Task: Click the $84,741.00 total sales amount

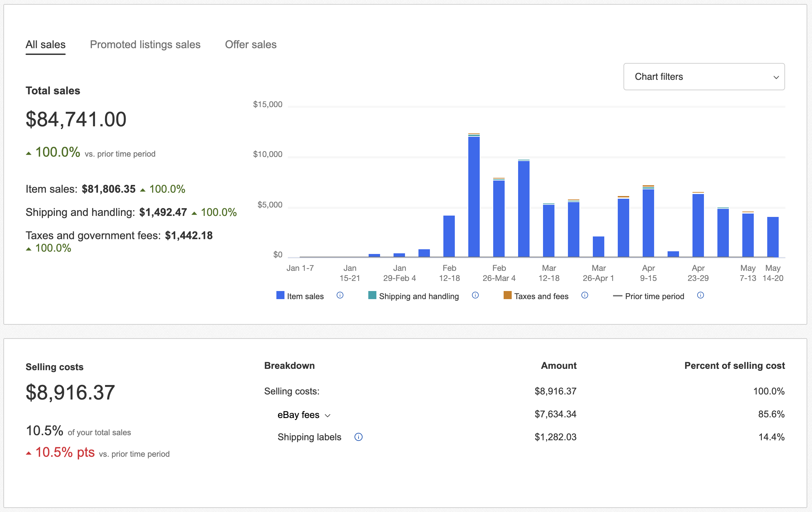Action: 76,119
